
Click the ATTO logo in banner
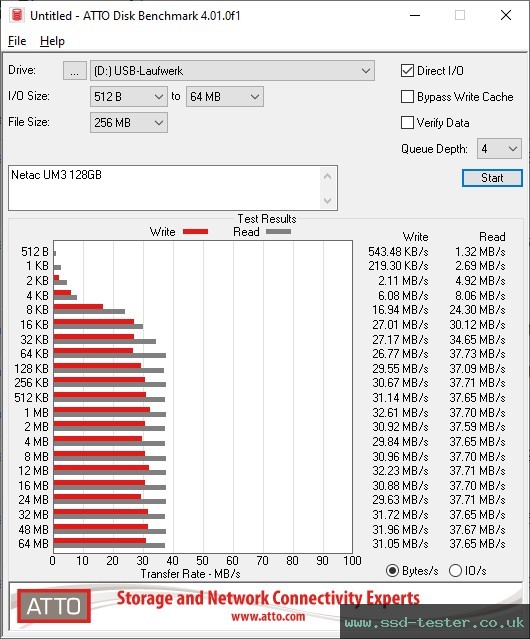(53, 606)
